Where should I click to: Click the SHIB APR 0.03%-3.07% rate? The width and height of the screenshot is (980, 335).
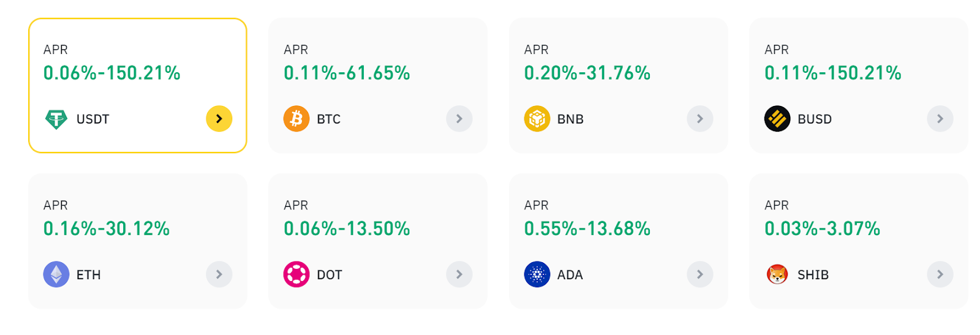click(822, 228)
